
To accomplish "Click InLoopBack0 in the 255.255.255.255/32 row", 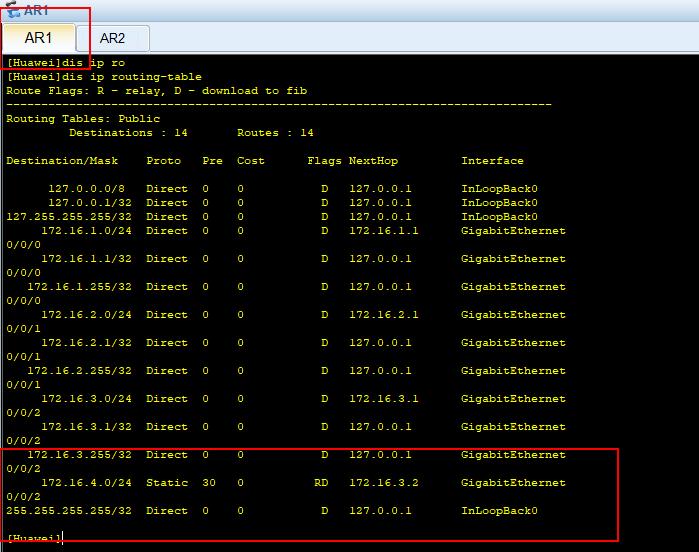I will click(x=499, y=511).
